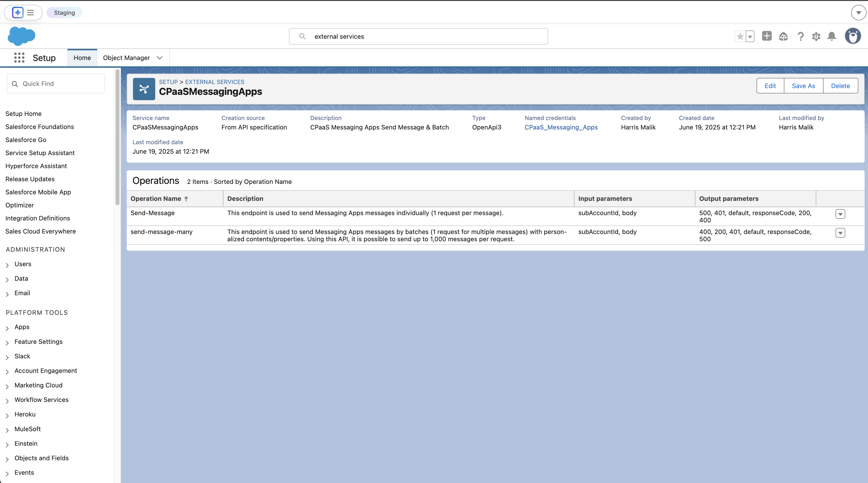Open the Object Manager dropdown chevron

(159, 58)
